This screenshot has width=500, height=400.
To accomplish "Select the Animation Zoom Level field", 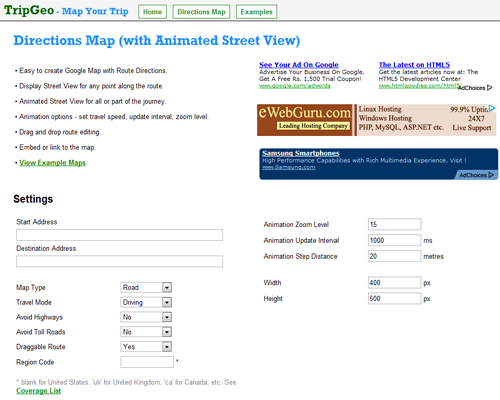I will 395,224.
